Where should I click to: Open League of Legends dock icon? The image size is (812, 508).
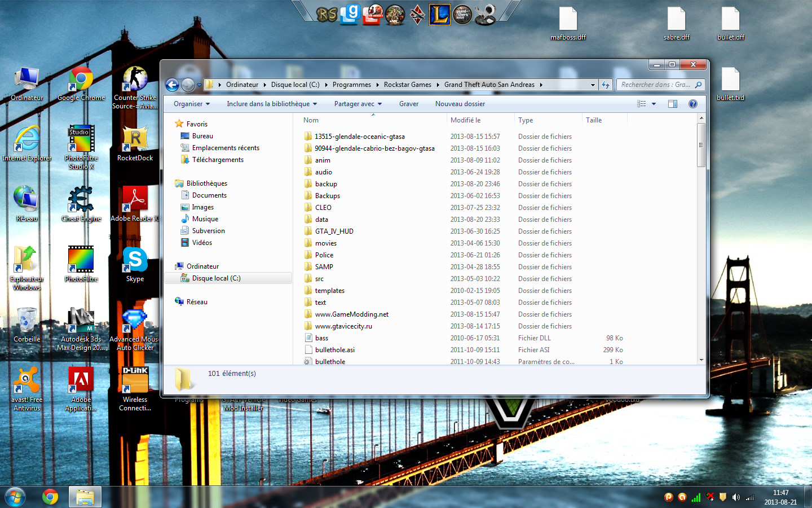tap(440, 14)
